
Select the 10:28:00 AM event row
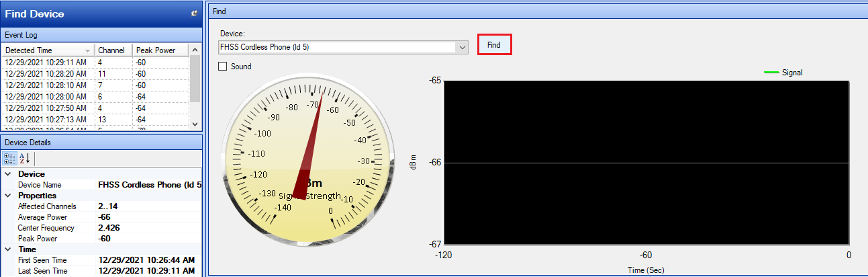95,97
